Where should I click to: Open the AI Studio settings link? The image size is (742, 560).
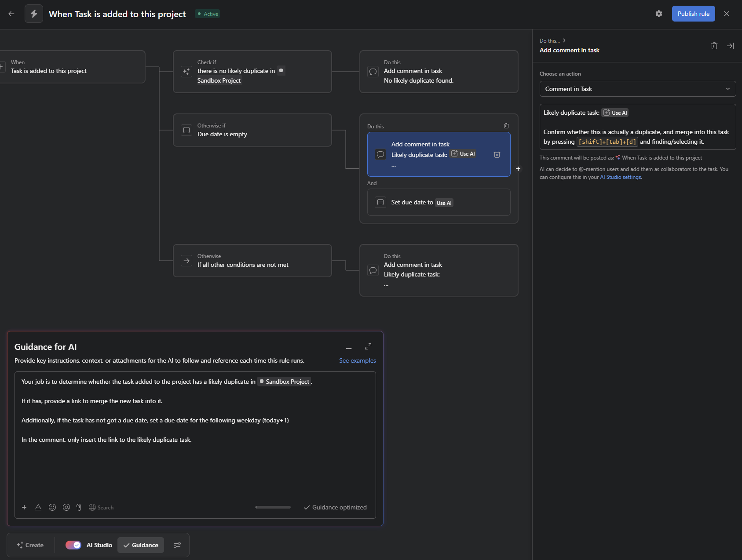621,177
